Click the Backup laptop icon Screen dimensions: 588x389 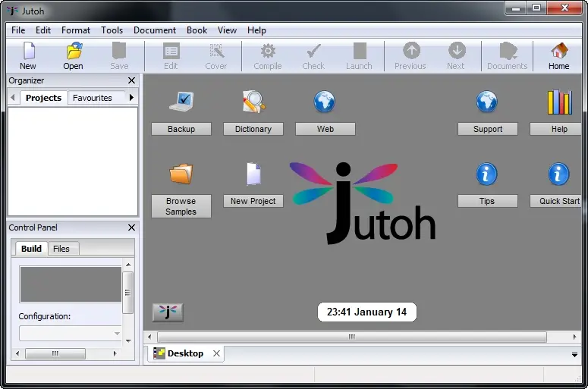(x=181, y=102)
